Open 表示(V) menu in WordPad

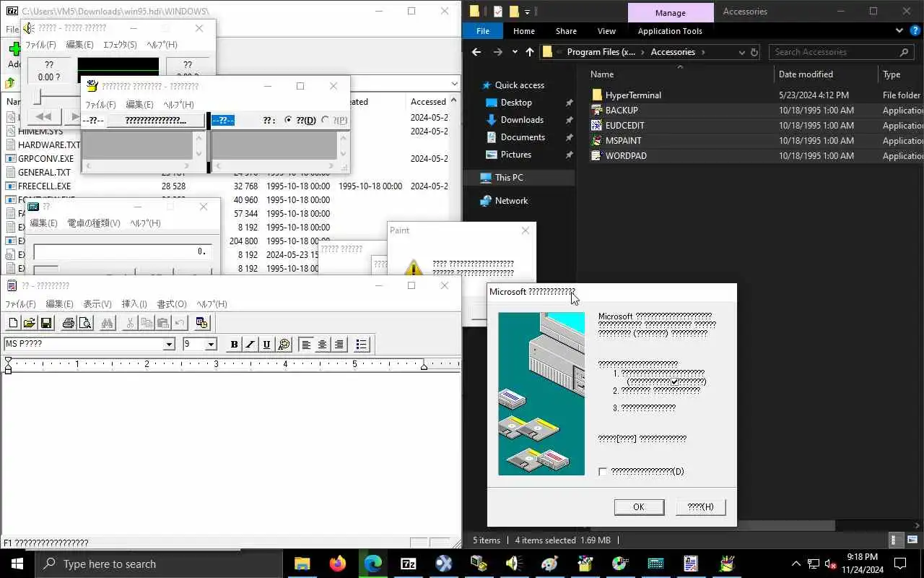click(97, 304)
